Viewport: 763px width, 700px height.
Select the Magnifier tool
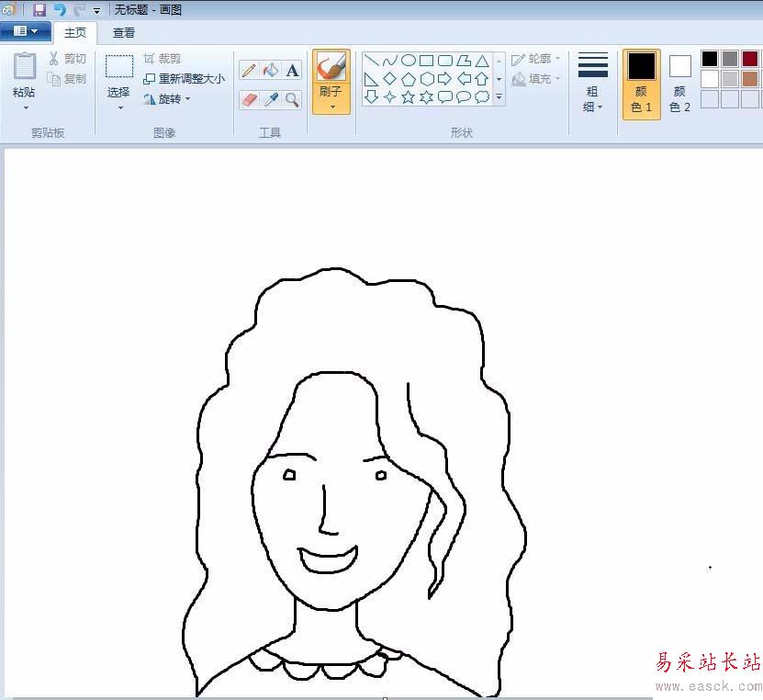click(x=292, y=100)
